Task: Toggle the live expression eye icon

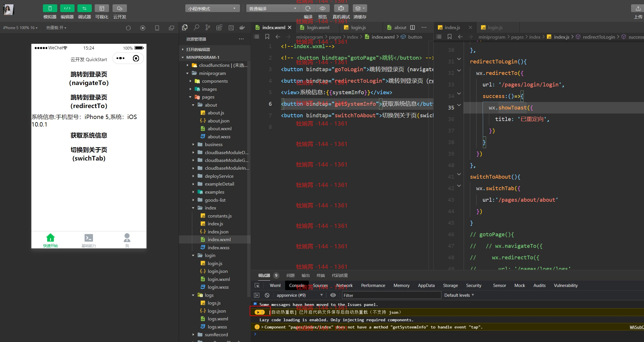Action: (333, 295)
